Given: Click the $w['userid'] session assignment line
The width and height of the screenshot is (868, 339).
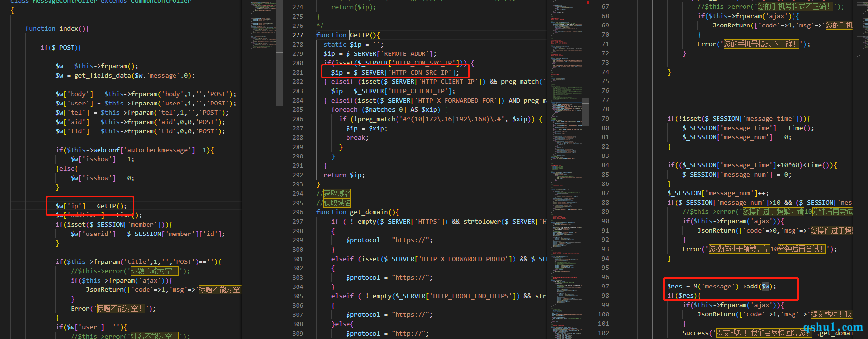Looking at the screenshot, I should pyautogui.click(x=148, y=234).
